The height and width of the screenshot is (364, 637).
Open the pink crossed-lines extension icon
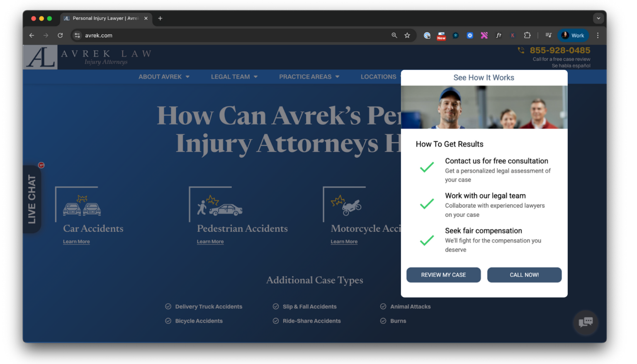[484, 36]
